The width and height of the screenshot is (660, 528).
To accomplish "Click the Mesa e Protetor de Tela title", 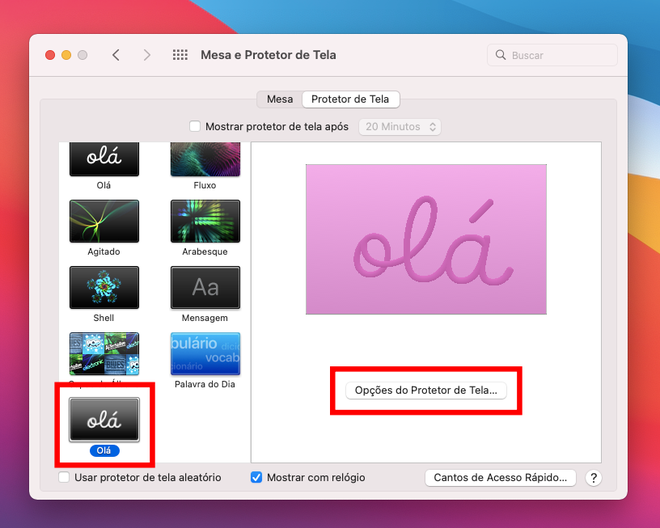I will tap(269, 55).
